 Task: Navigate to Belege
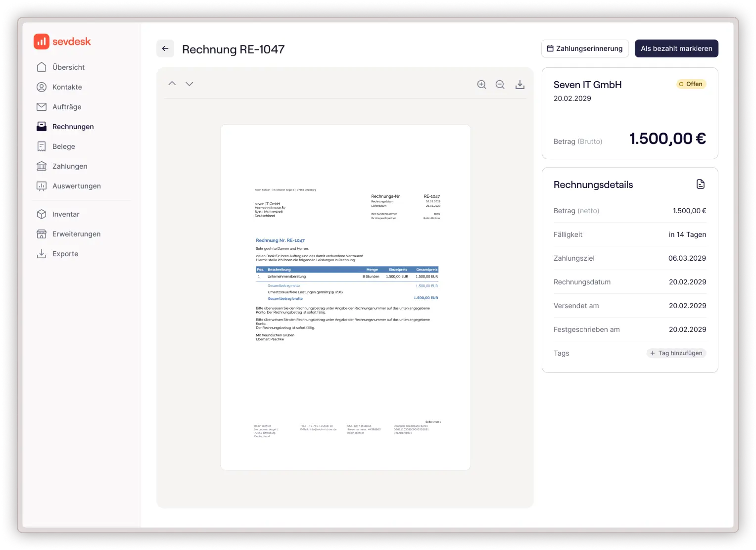tap(64, 146)
